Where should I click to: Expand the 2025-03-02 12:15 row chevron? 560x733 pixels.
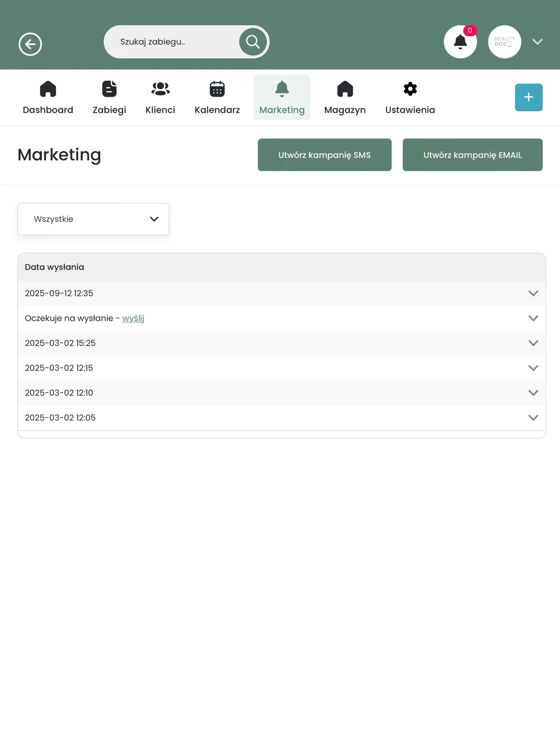click(x=533, y=368)
